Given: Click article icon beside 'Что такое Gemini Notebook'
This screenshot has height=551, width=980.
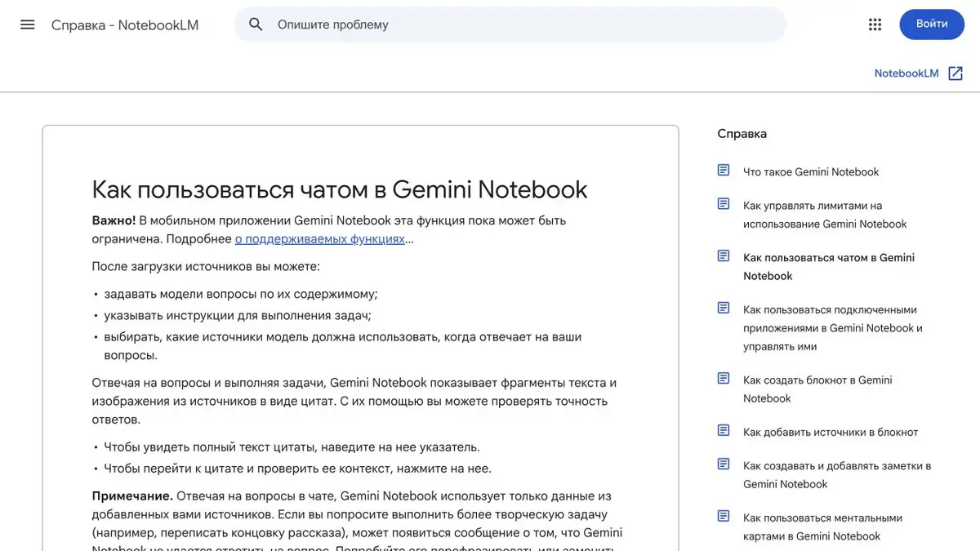Looking at the screenshot, I should tap(724, 171).
